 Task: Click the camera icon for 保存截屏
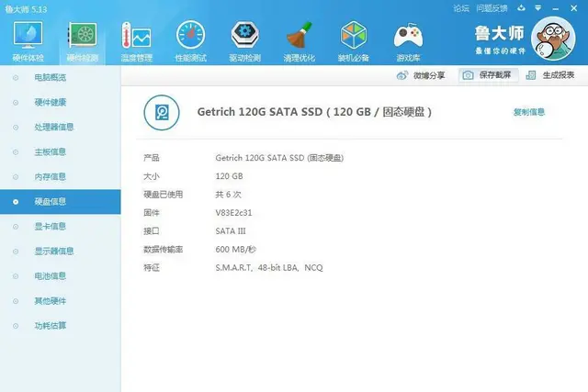[x=468, y=75]
